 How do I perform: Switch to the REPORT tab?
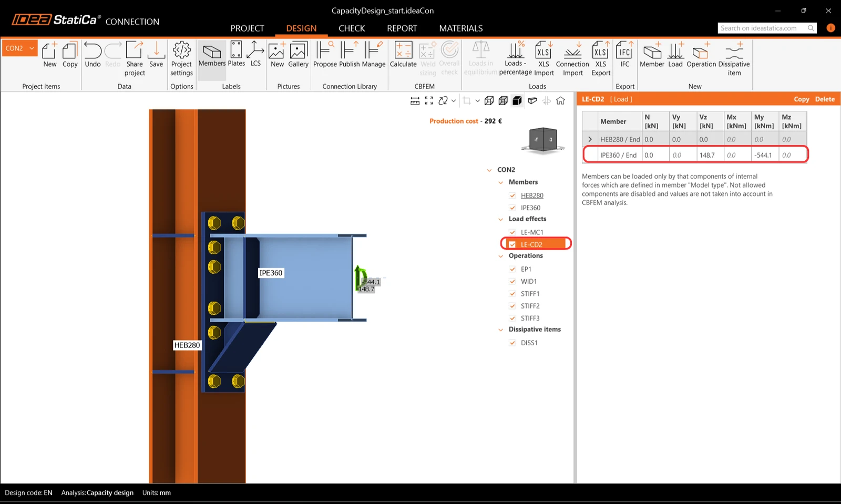pos(402,28)
